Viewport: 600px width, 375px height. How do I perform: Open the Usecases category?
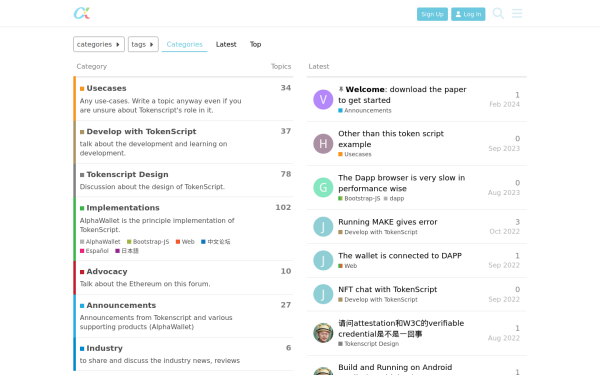(x=106, y=88)
